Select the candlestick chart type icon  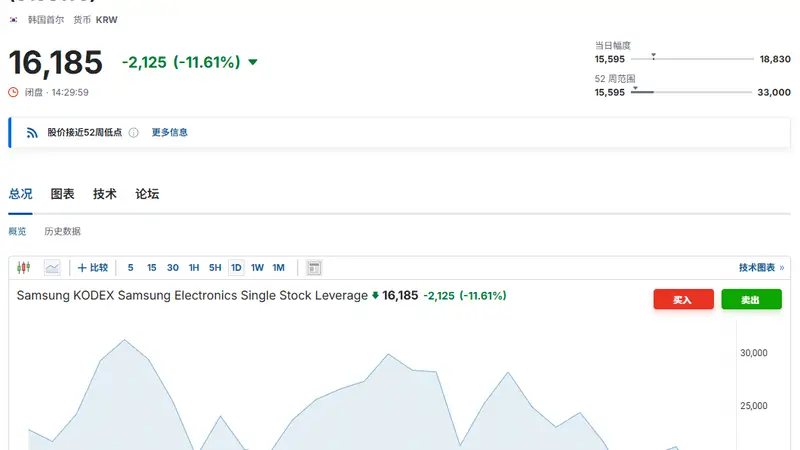23,267
